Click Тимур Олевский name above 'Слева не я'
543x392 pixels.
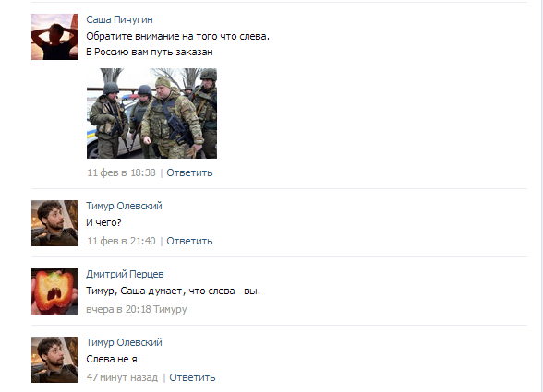[124, 342]
